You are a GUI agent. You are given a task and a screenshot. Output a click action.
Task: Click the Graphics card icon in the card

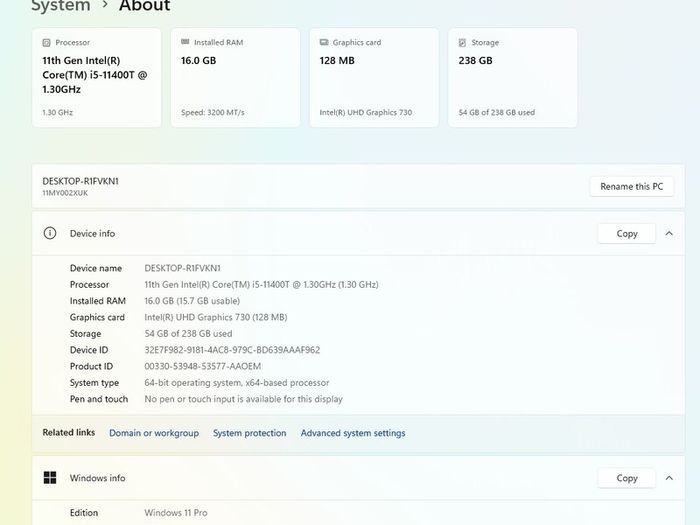(x=324, y=42)
